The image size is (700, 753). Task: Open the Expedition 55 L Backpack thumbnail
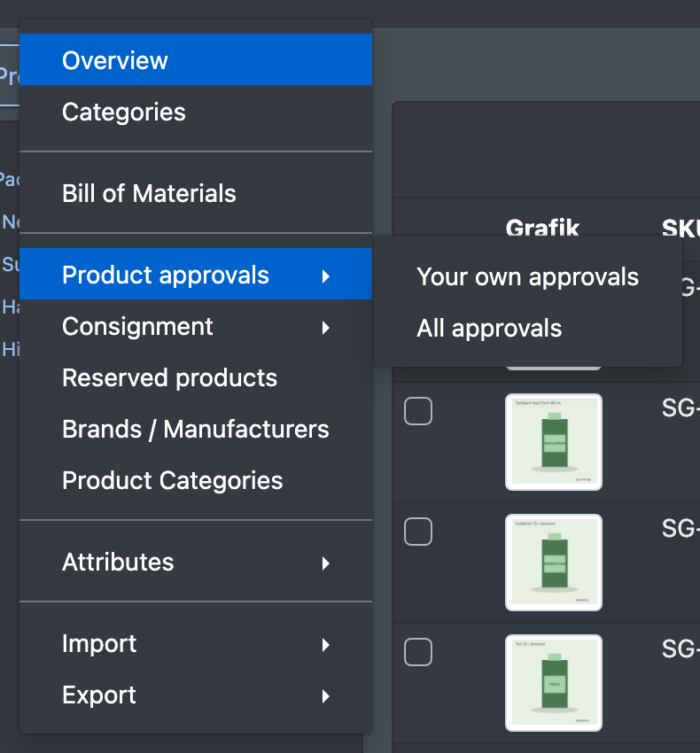554,563
